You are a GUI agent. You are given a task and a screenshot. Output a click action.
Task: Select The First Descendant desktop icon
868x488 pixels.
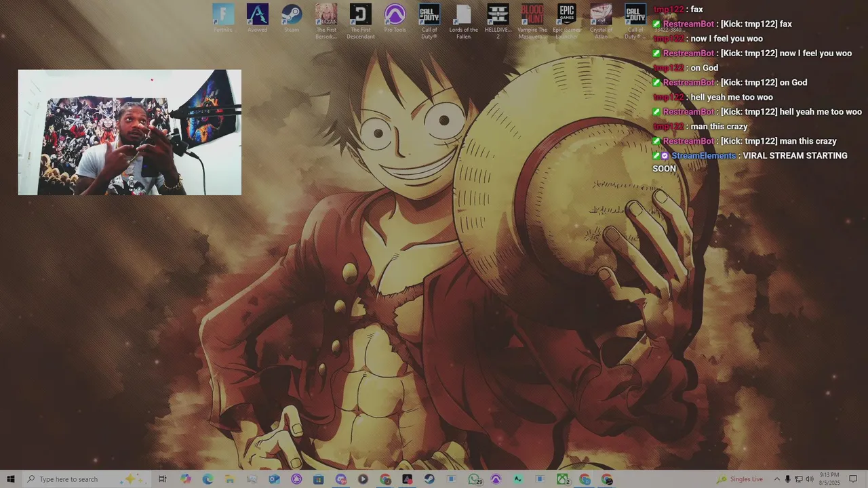coord(361,21)
